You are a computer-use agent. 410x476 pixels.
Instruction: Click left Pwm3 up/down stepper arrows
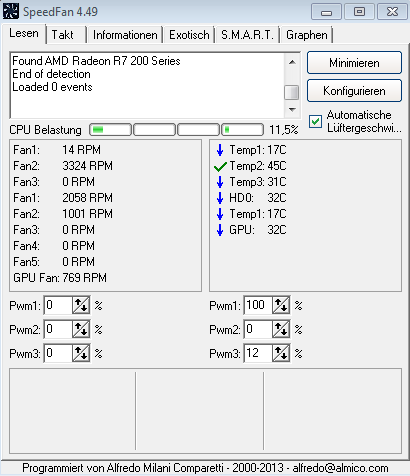coord(81,353)
